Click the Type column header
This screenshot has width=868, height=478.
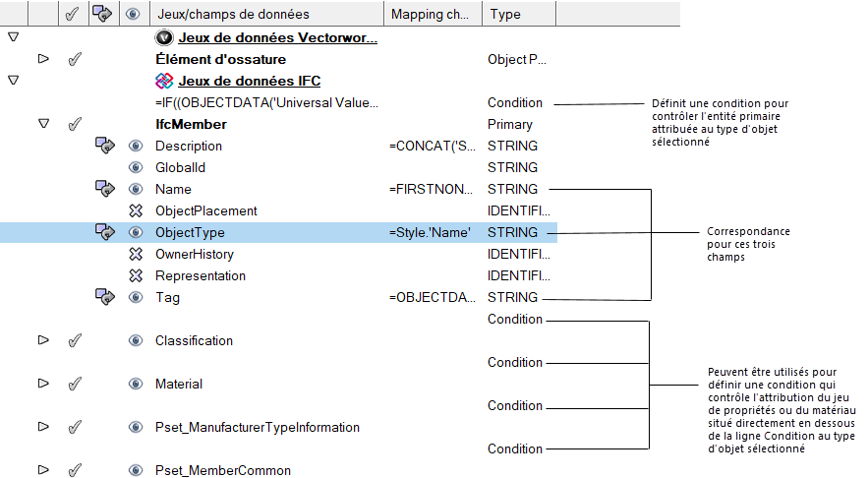[x=519, y=14]
